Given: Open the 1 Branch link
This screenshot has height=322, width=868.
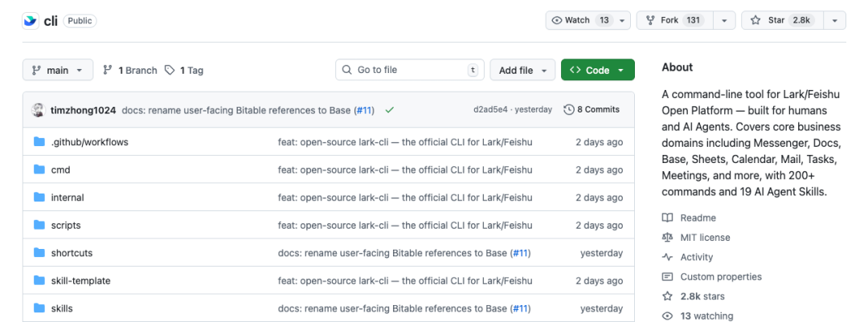Looking at the screenshot, I should 130,71.
